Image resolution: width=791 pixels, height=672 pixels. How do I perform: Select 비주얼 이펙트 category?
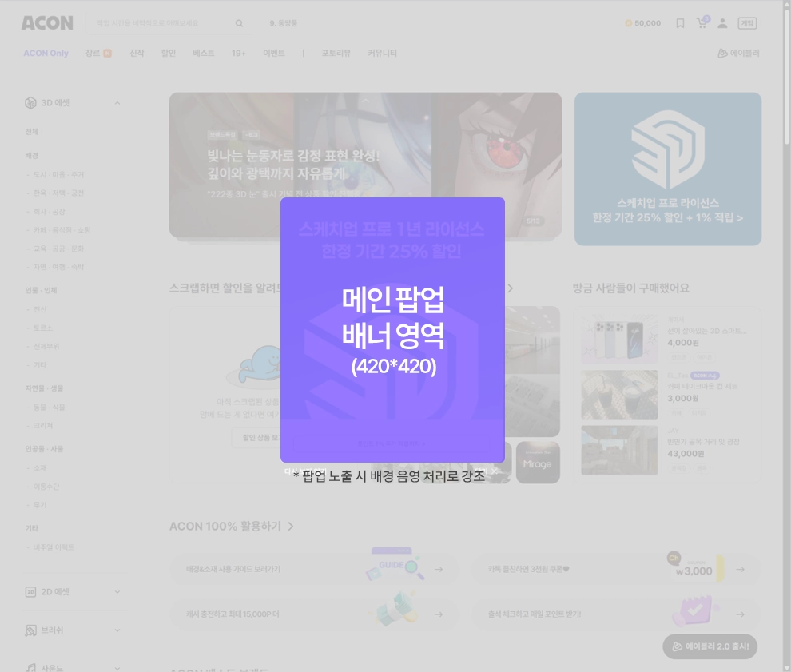pos(54,547)
